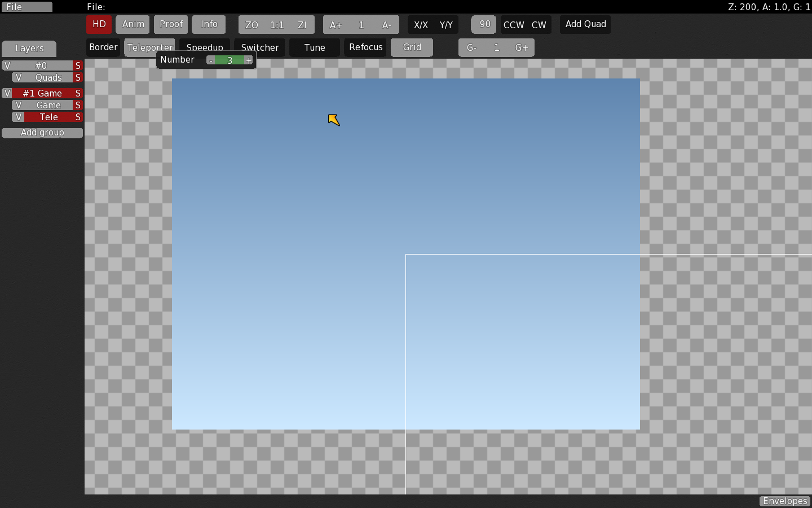Viewport: 812px width, 508px height.
Task: Click the Zoom Out (ZO) control
Action: click(x=250, y=24)
